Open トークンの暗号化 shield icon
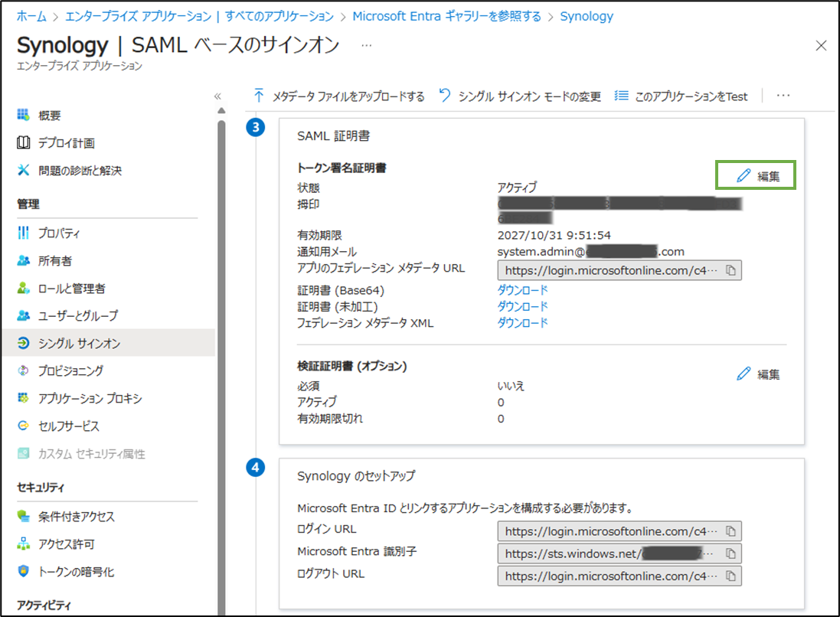Image resolution: width=840 pixels, height=617 pixels. pyautogui.click(x=23, y=572)
